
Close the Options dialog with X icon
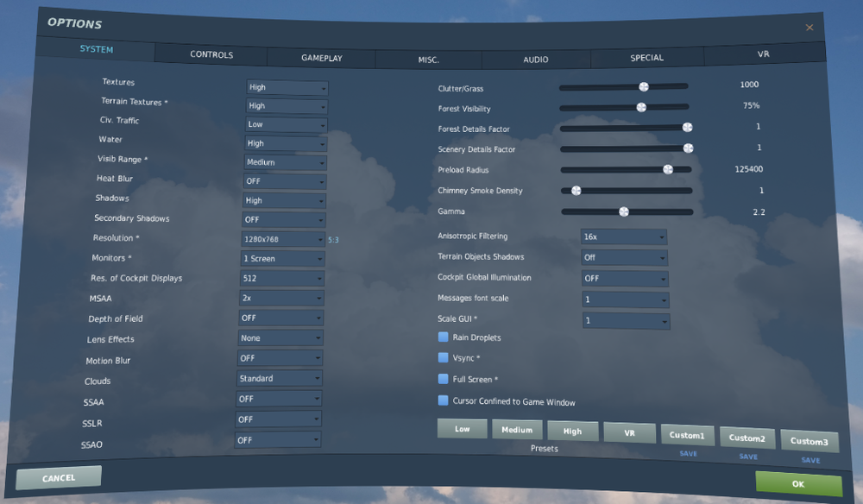[809, 28]
